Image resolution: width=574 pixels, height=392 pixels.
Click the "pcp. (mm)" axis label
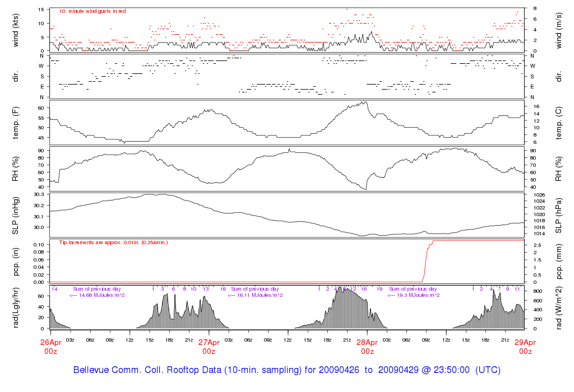pyautogui.click(x=559, y=262)
